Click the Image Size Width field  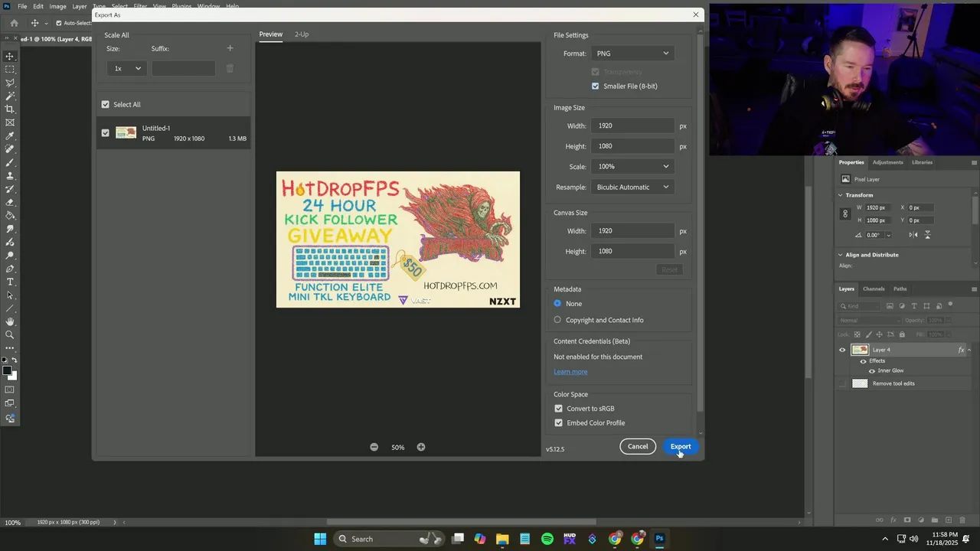(x=632, y=126)
